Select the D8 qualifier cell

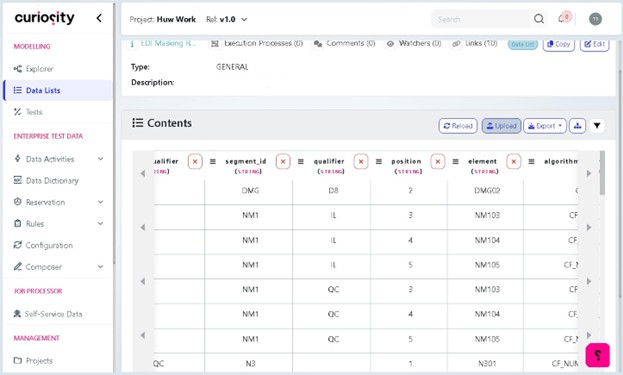point(333,191)
